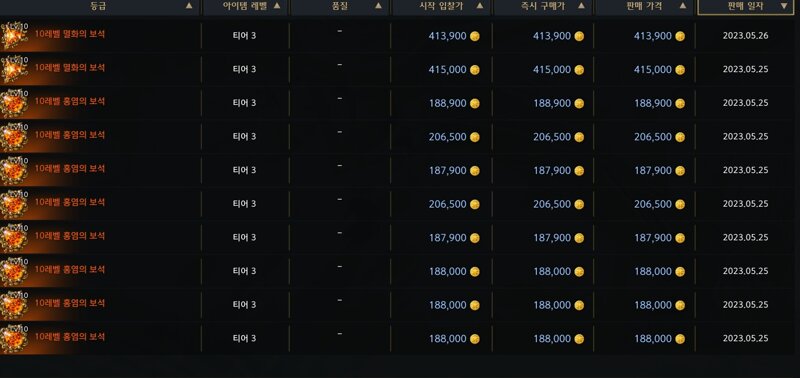Sort by 아이템 레벨 column arrow

point(277,6)
